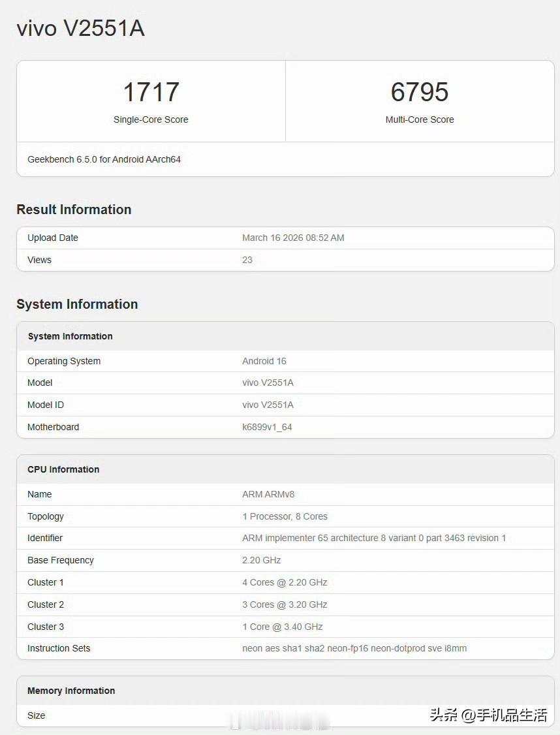Select the neon aes sha1 instruction sets value

pos(354,648)
